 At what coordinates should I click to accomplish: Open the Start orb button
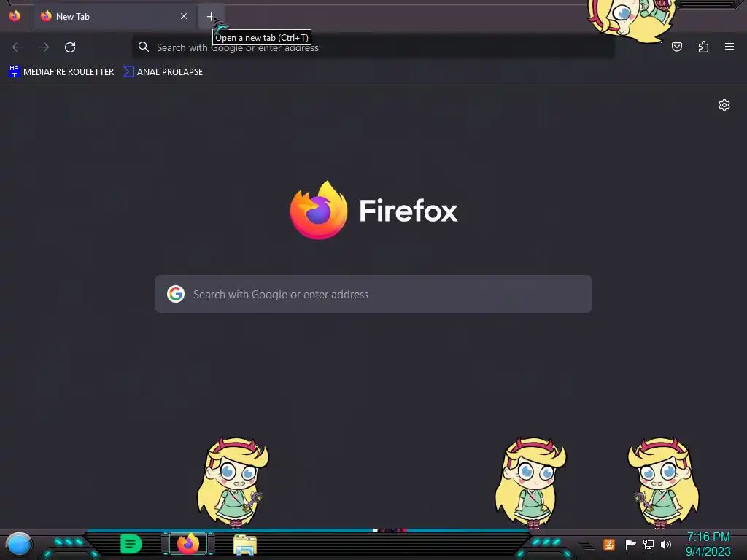19,545
